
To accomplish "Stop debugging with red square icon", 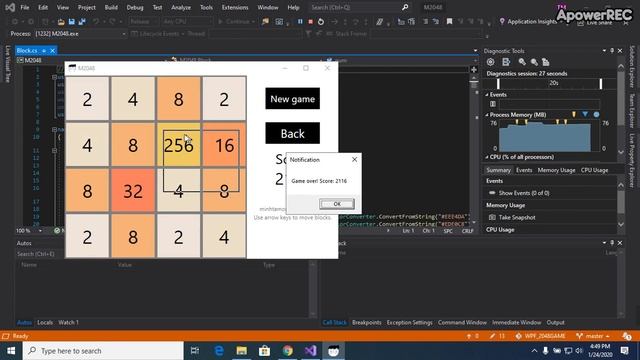I will 310,22.
